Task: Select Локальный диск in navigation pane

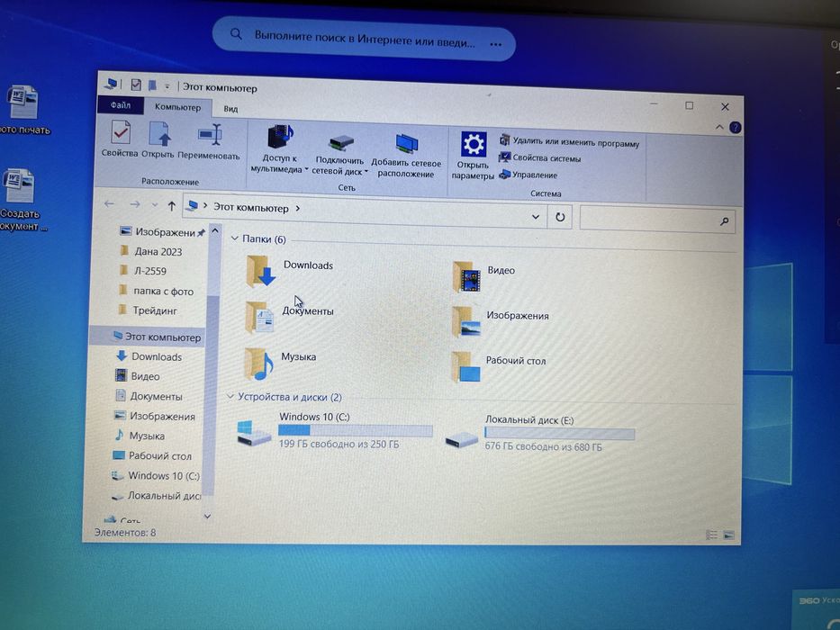Action: [156, 496]
